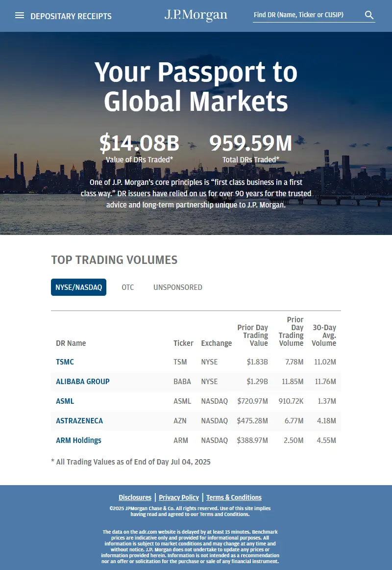392x570 pixels.
Task: Click the BABA ticker cell
Action: 182,381
